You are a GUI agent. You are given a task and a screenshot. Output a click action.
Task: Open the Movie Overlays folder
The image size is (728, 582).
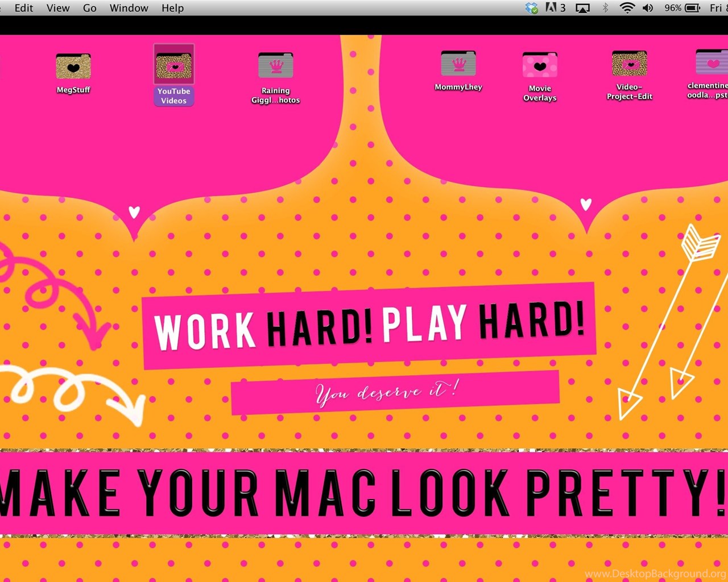click(x=540, y=65)
